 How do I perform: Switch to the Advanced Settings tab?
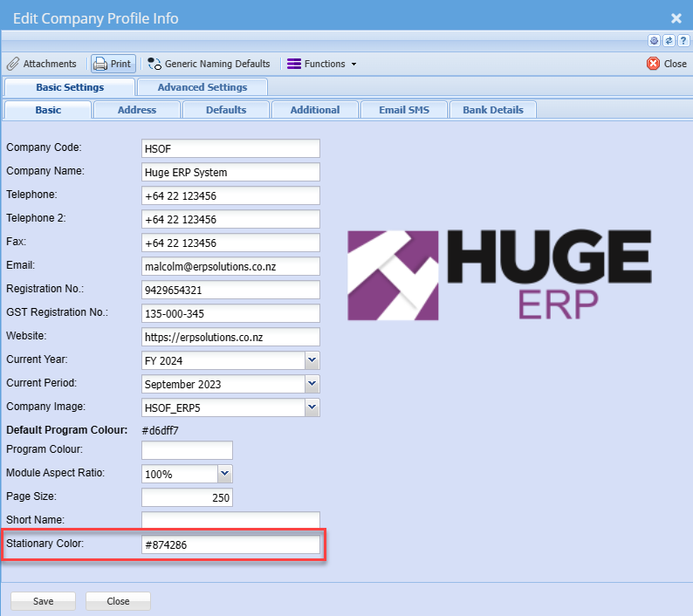[202, 87]
